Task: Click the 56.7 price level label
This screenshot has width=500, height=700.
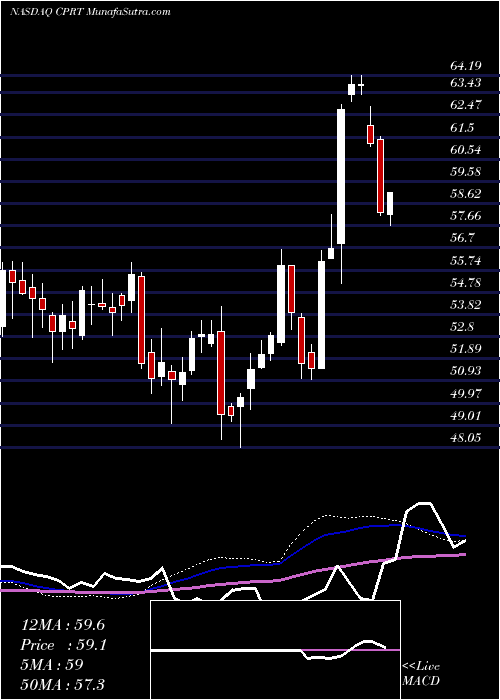Action: tap(462, 238)
